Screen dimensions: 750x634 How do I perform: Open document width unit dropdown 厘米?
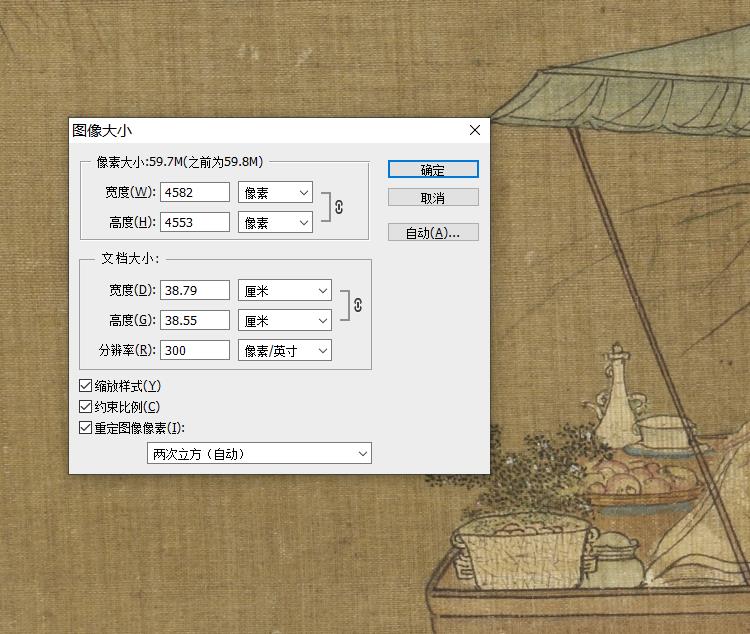pyautogui.click(x=285, y=290)
